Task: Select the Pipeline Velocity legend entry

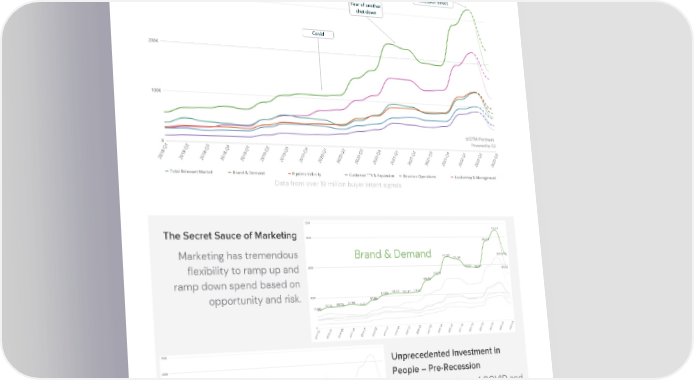Action: (x=305, y=174)
